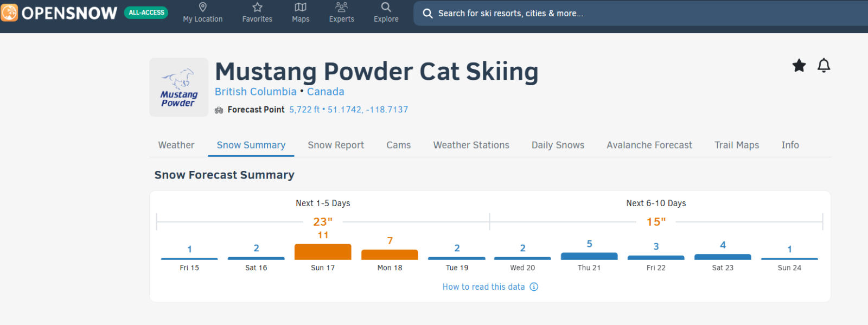
Task: Open the Trail Maps tab
Action: (737, 145)
